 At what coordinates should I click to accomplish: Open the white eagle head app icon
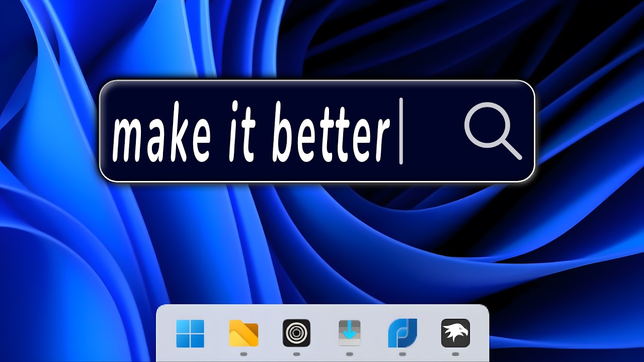coord(455,333)
